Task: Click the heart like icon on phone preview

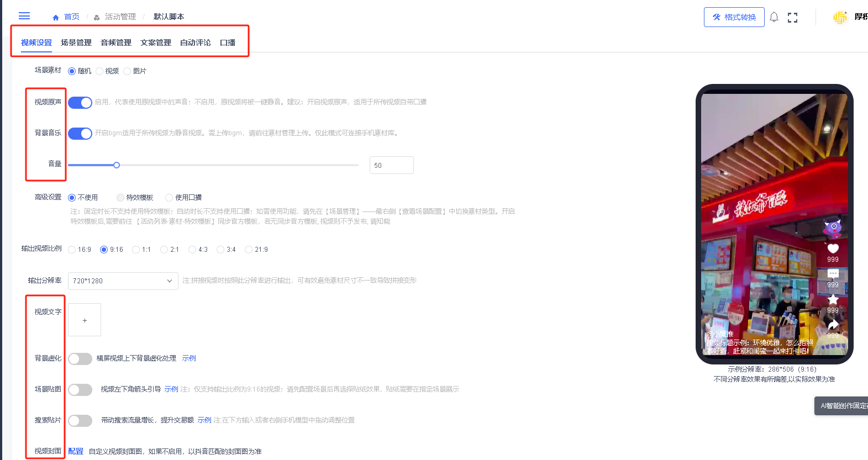Action: click(x=833, y=248)
